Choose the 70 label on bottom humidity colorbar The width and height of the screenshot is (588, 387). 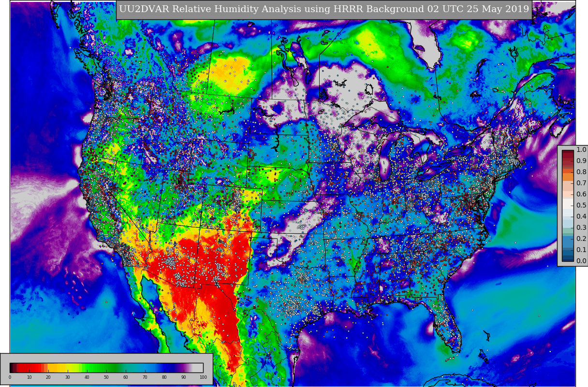145,377
